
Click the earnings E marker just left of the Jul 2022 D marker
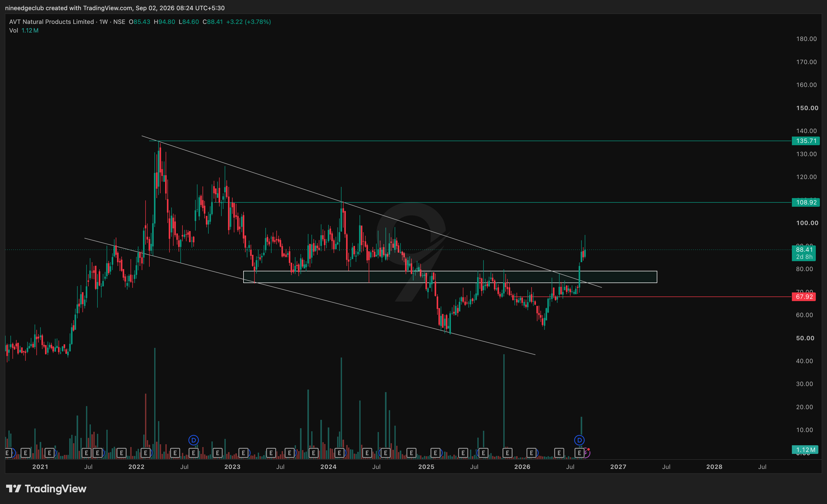(x=175, y=453)
